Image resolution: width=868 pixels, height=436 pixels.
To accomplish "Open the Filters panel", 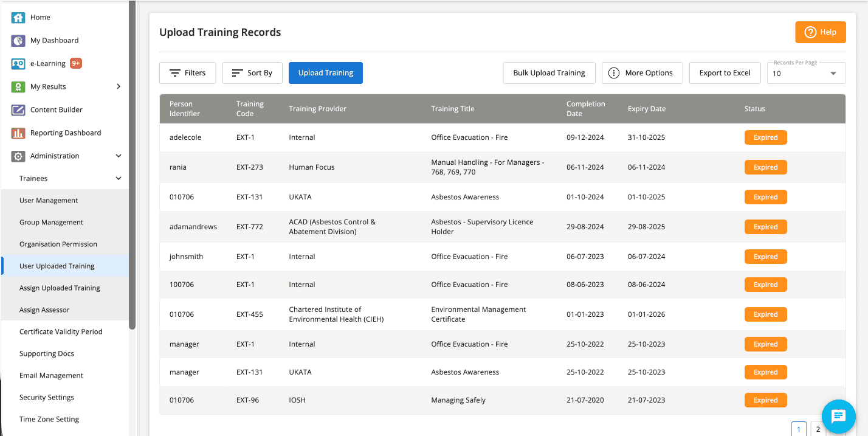I will (187, 73).
